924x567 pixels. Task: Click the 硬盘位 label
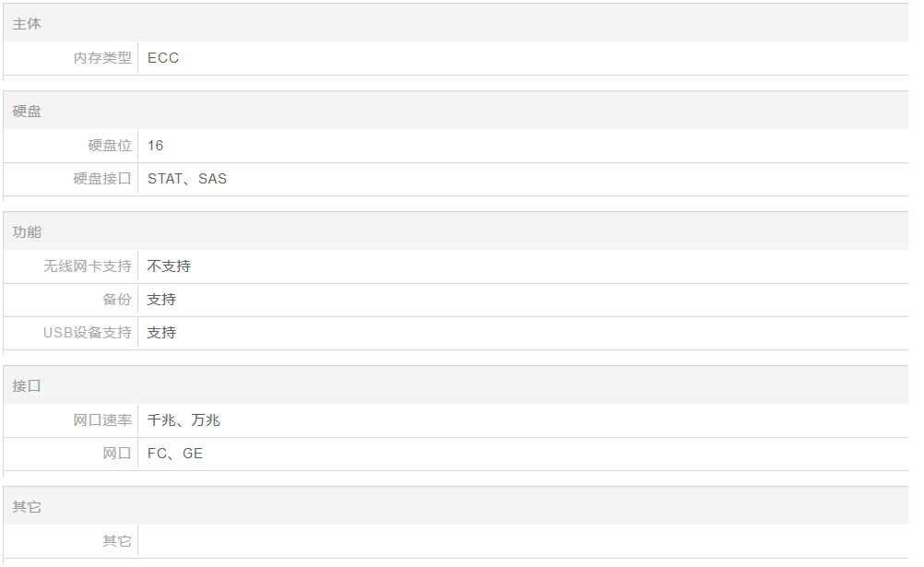click(110, 146)
